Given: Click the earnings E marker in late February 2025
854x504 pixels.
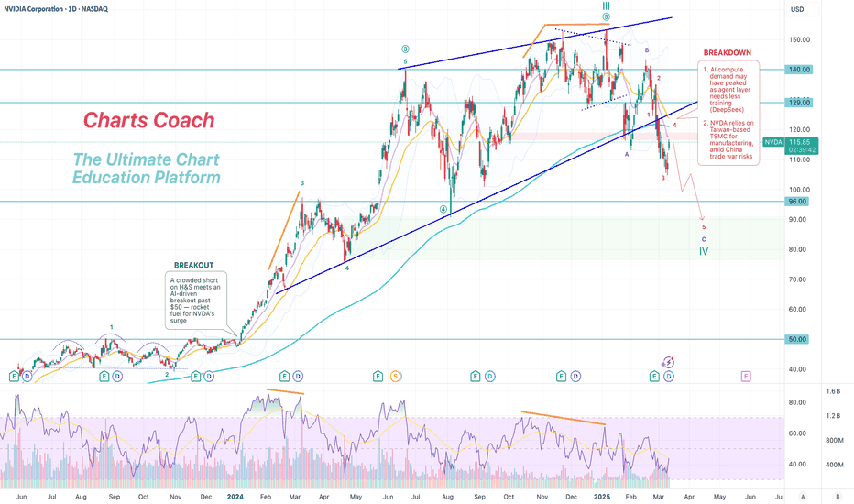Looking at the screenshot, I should (654, 376).
